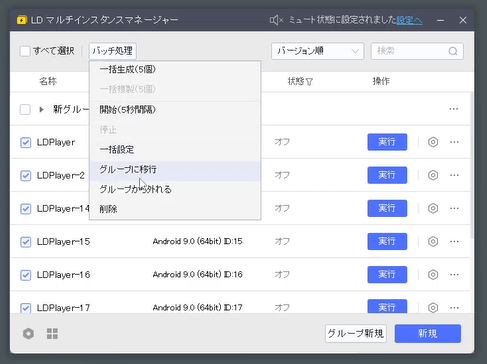Open the バッチ処理 dropdown button
487x364 pixels.
(x=112, y=51)
